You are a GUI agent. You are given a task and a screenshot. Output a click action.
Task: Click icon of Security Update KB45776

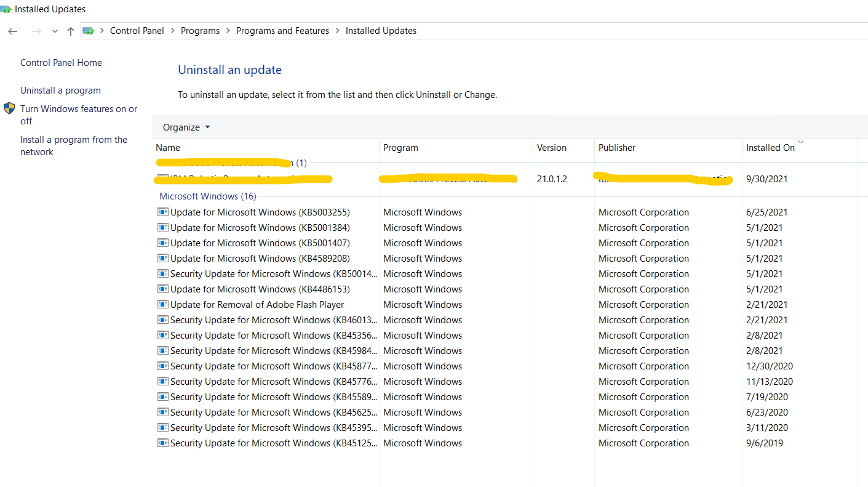[x=163, y=382]
